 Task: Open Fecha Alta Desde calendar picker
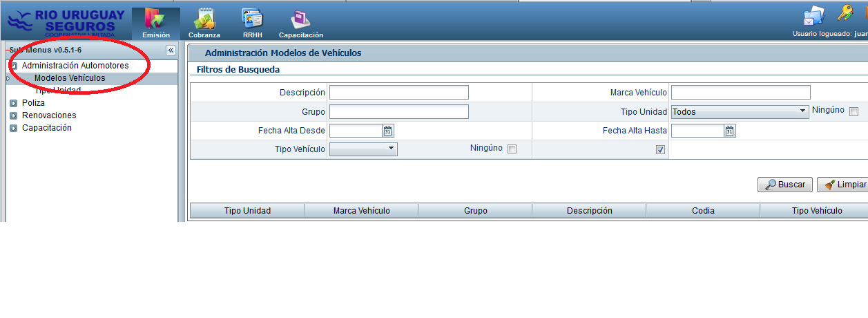(387, 131)
